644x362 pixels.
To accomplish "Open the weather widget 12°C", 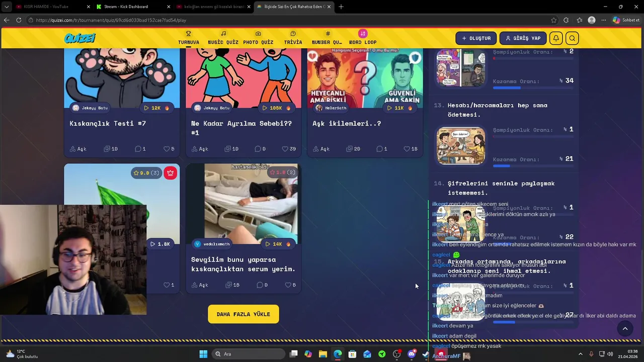I will [21, 354].
